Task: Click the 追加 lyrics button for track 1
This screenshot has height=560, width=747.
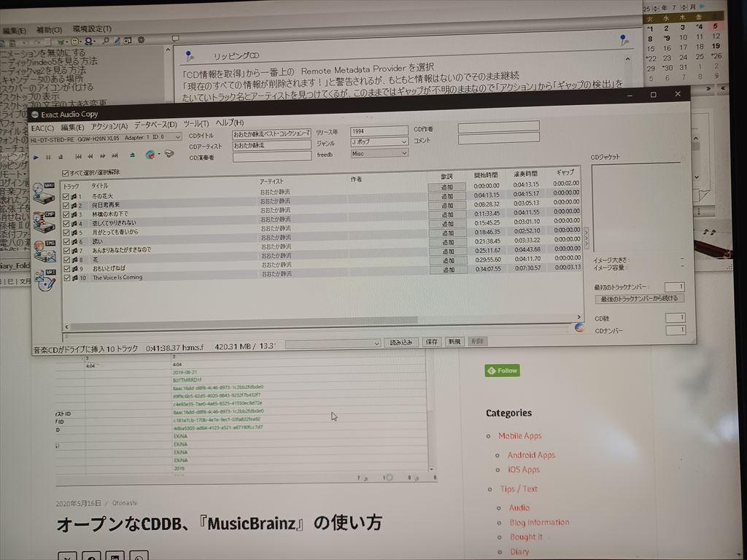Action: (447, 187)
